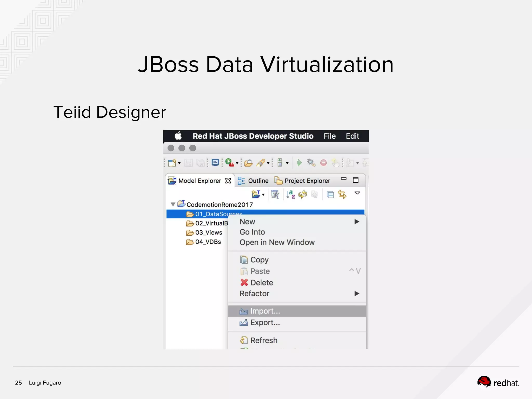532x399 pixels.
Task: Click the Run External Tools icon
Action: tap(229, 163)
